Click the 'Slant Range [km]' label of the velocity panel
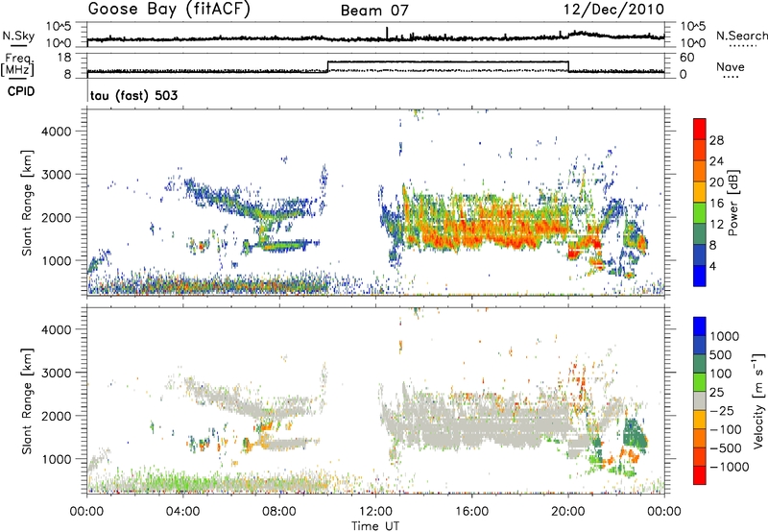The height and width of the screenshot is (532, 768). click(27, 401)
